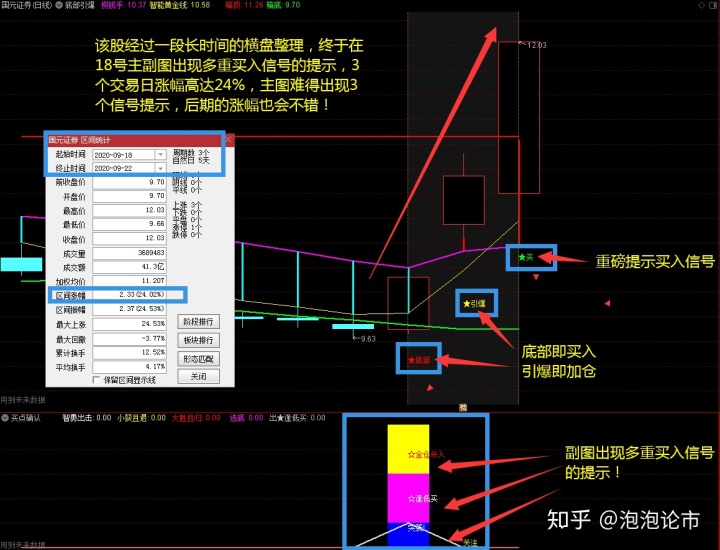Click the 最大回撤 value -3.77% field
The width and height of the screenshot is (720, 550).
click(129, 339)
